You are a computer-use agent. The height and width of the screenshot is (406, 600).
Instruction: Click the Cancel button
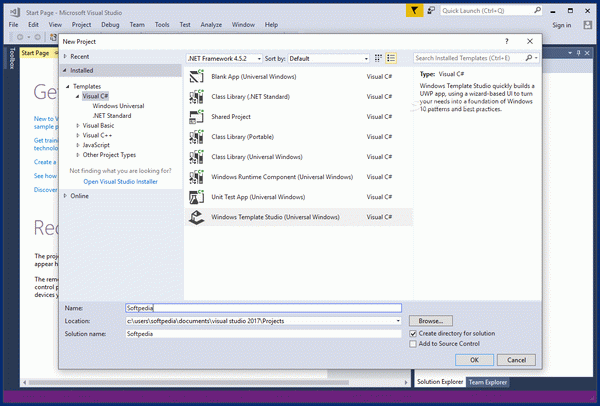516,360
